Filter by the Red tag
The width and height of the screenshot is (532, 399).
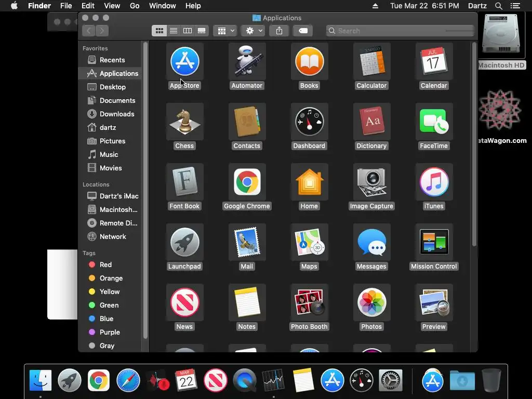click(110, 264)
